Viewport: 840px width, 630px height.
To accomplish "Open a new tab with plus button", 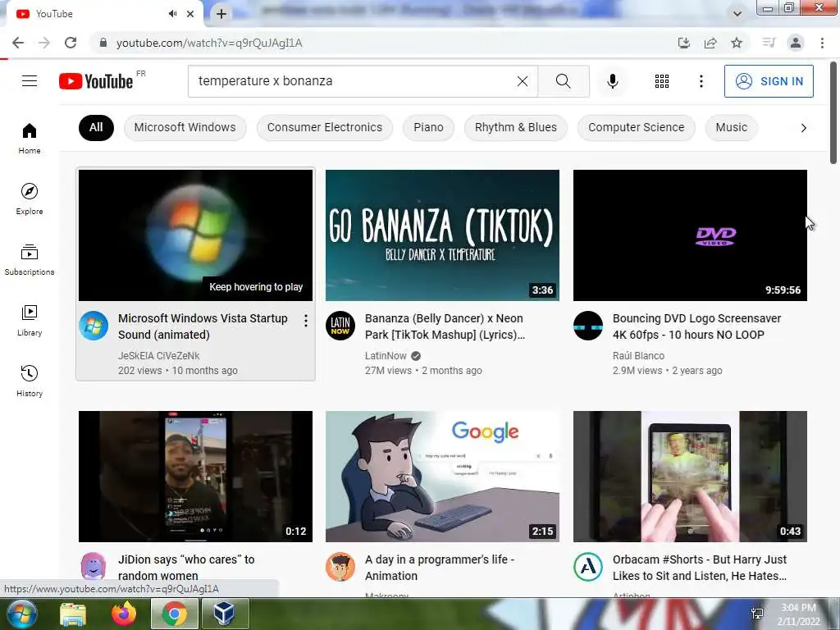I will click(221, 14).
